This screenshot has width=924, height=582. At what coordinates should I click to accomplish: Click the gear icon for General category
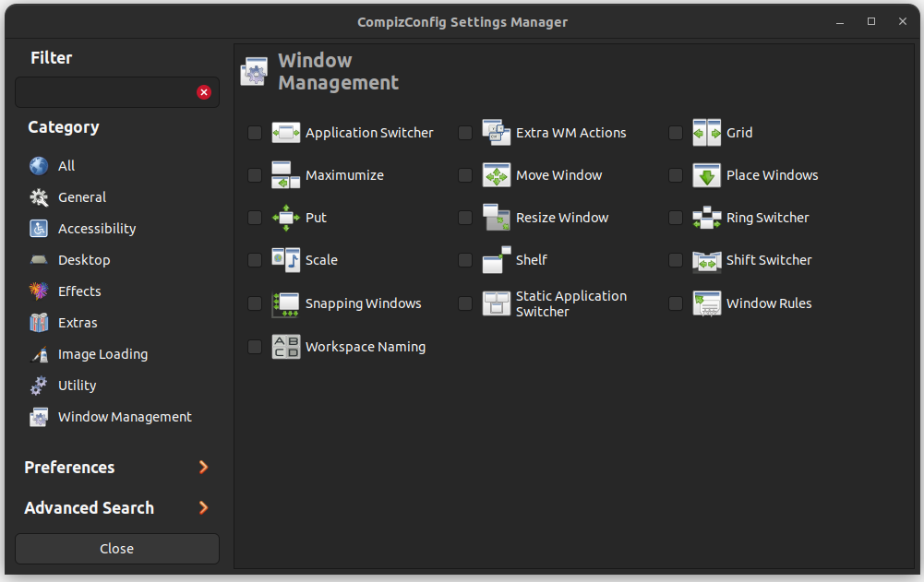(39, 197)
